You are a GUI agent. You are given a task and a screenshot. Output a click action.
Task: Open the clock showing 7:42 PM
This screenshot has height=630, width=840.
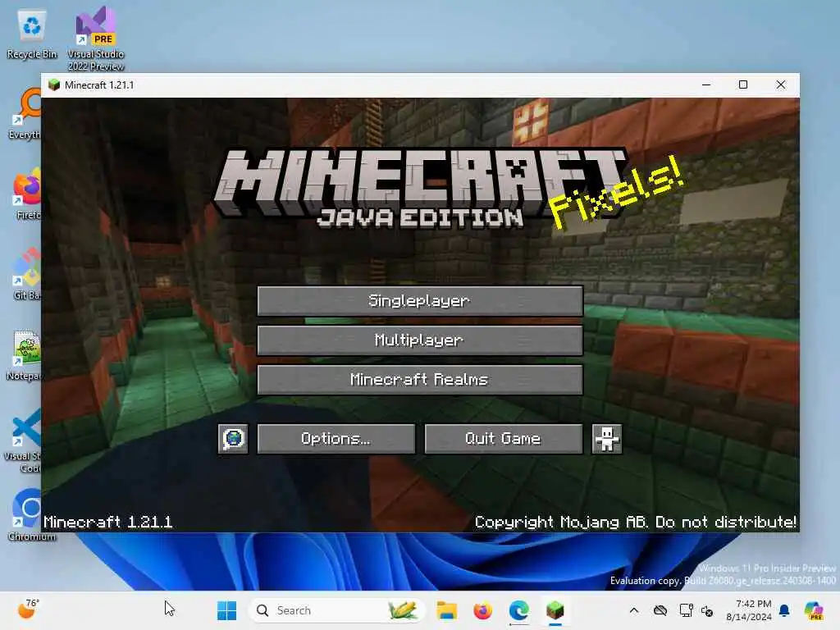pos(749,610)
